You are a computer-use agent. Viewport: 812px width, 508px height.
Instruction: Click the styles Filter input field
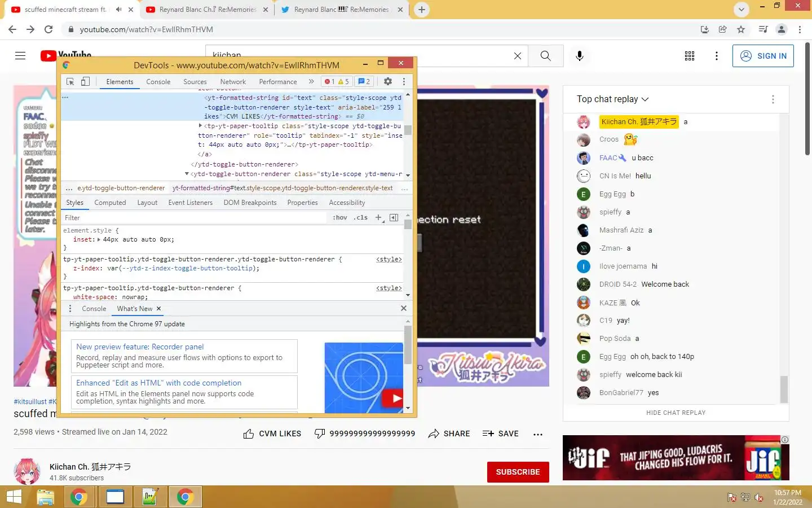(195, 218)
